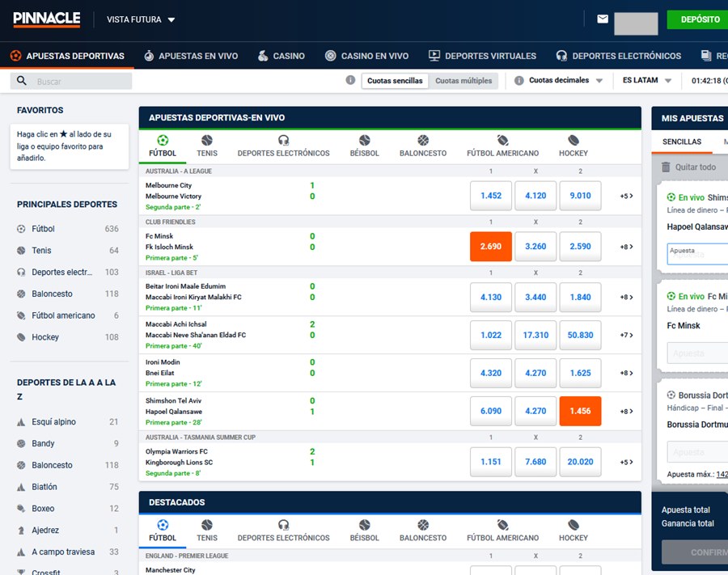Click the Deportes virtuales monitor icon
This screenshot has height=575, width=728.
tap(434, 56)
